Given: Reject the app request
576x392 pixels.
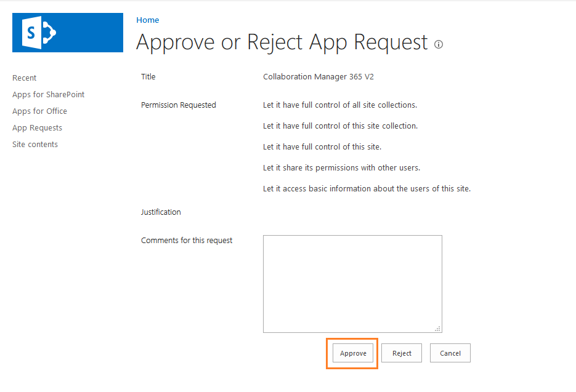Looking at the screenshot, I should coord(402,353).
